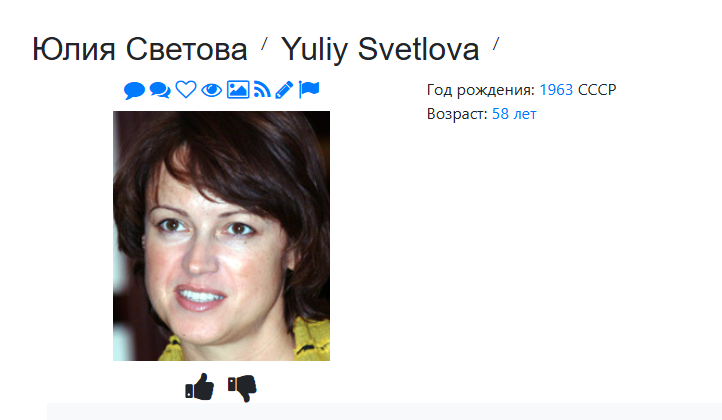Click the Возраст label

[x=457, y=114]
